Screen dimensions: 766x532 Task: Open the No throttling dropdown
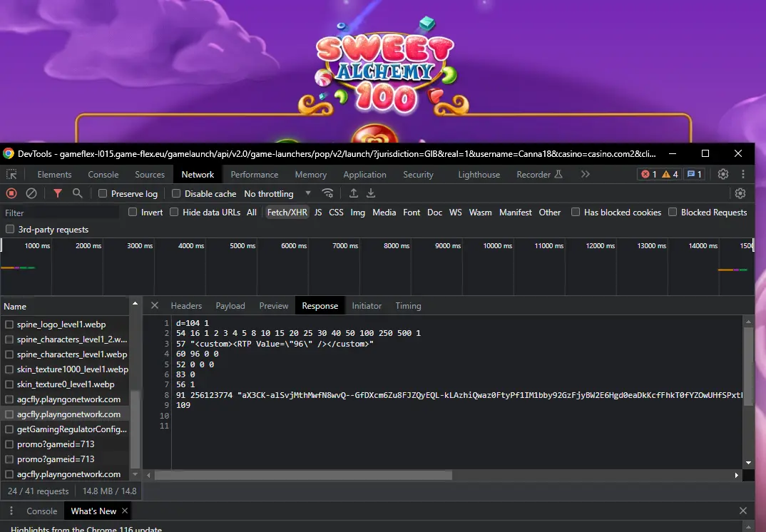point(277,193)
